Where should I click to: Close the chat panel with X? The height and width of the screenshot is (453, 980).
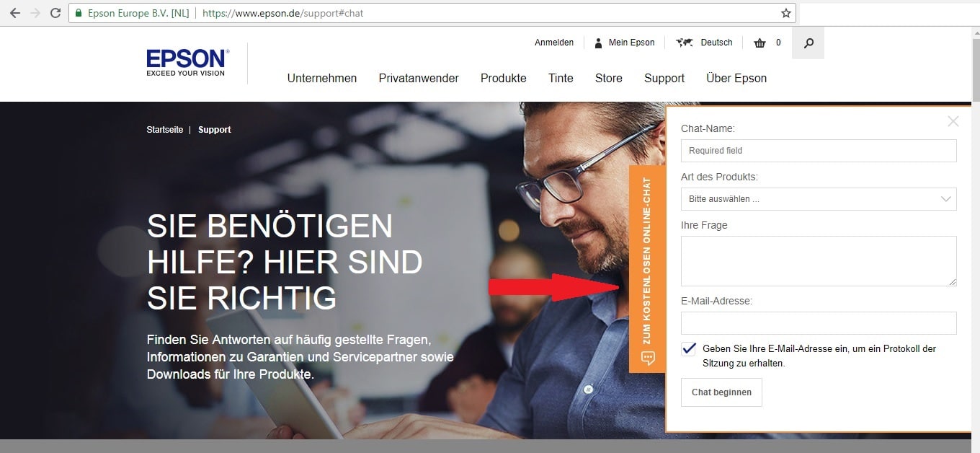click(x=953, y=121)
